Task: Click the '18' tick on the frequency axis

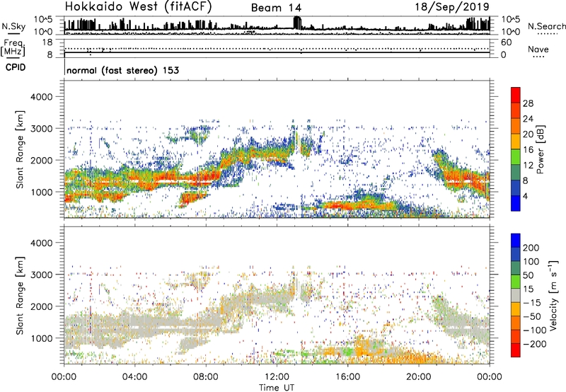Action: 47,42
